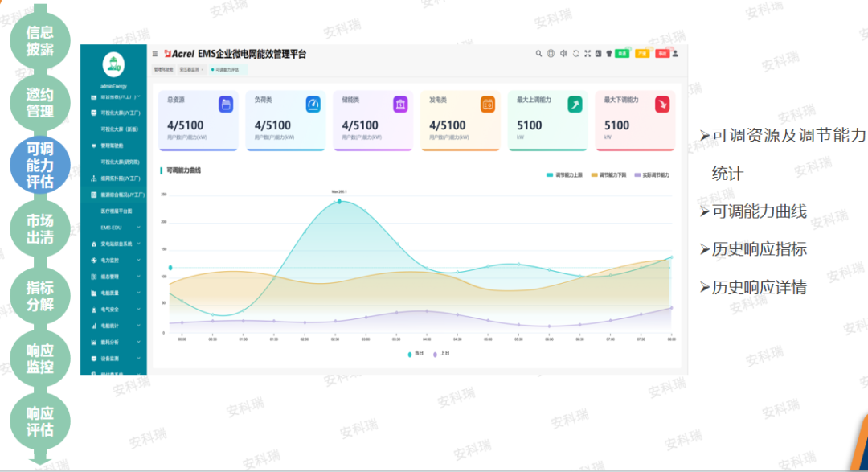This screenshot has height=472, width=868.
Task: Expand the 电能统计 sidebar menu
Action: click(114, 326)
